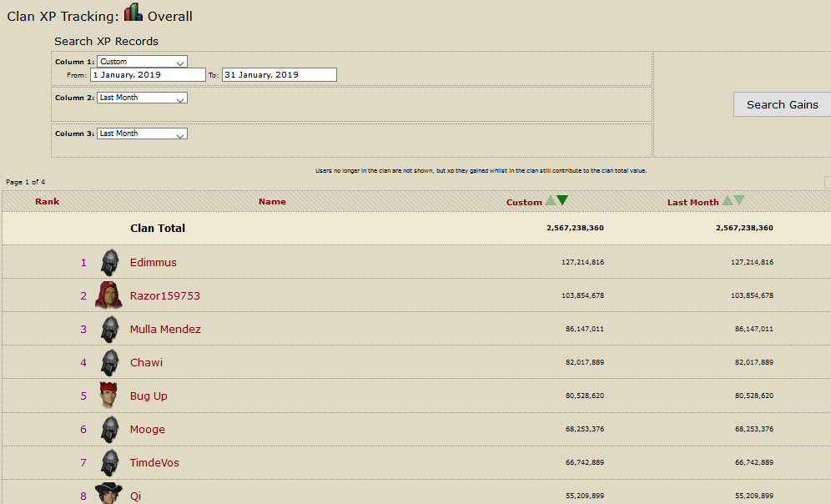Screen dimensions: 831x504
Task: Open Mulla Mendez player link
Action: tap(165, 330)
